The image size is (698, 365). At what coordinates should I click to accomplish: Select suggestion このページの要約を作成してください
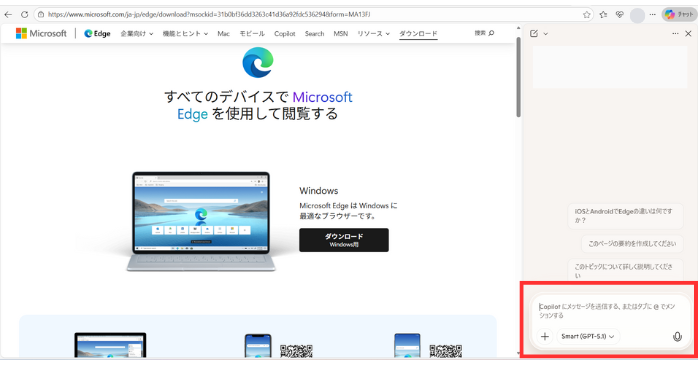point(632,243)
